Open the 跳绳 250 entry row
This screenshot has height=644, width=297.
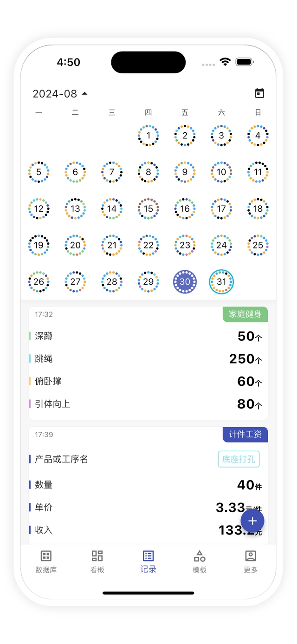point(148,358)
